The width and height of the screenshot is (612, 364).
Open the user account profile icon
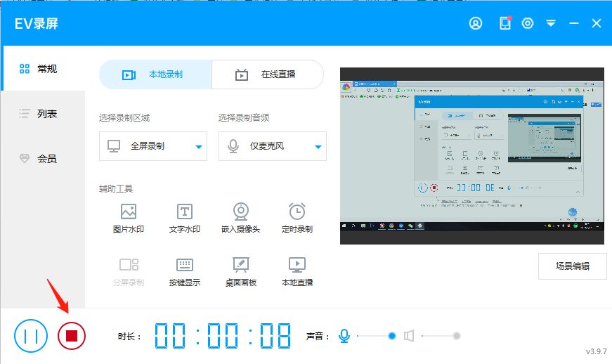tap(476, 23)
